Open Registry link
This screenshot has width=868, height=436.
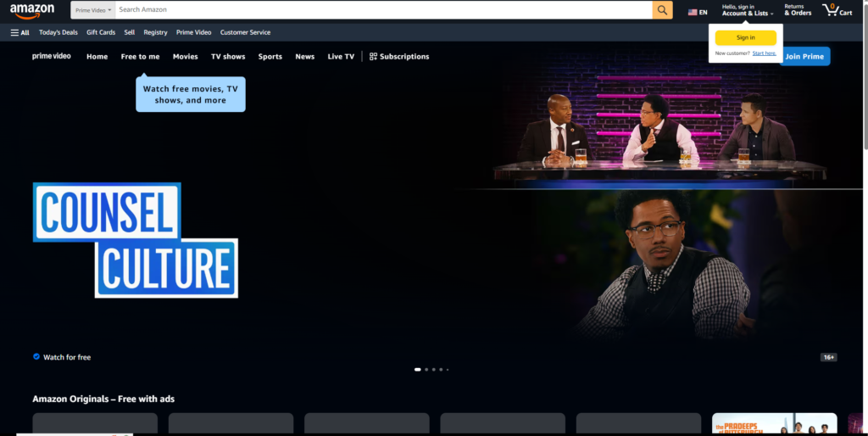tap(156, 33)
